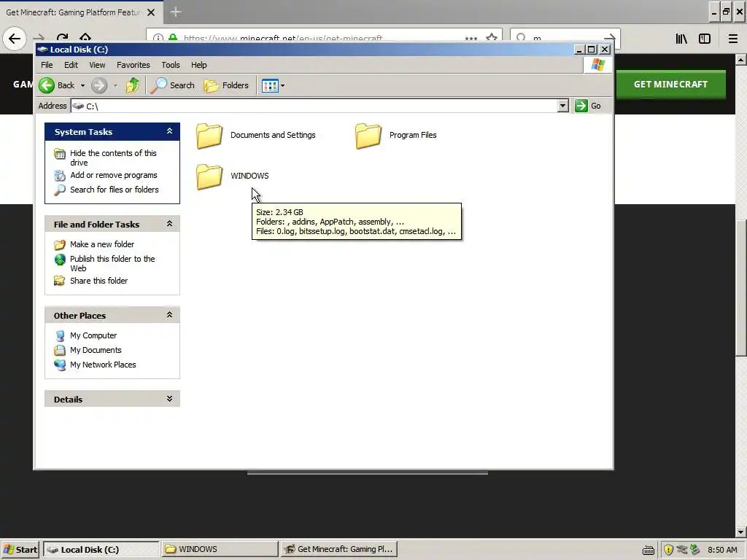Screen dimensions: 747x560
Task: Select the Program Files folder icon
Action: point(368,136)
